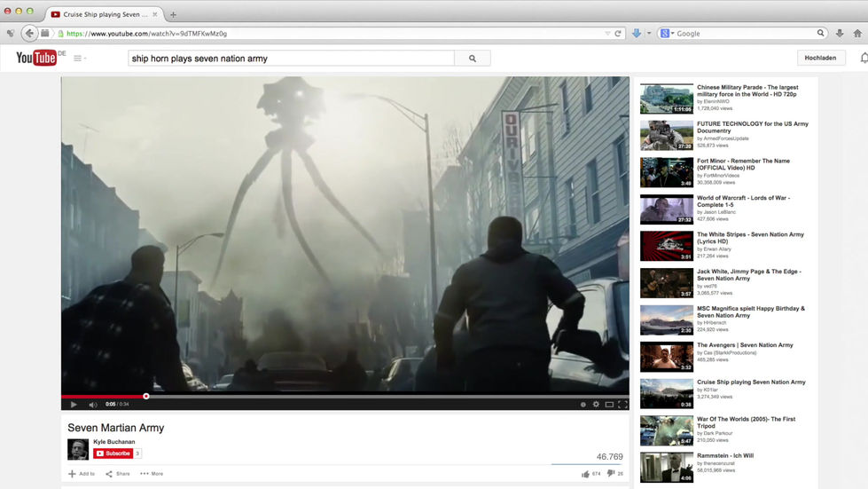Screen dimensions: 868x489
Task: Click the Share button
Action: coord(118,474)
